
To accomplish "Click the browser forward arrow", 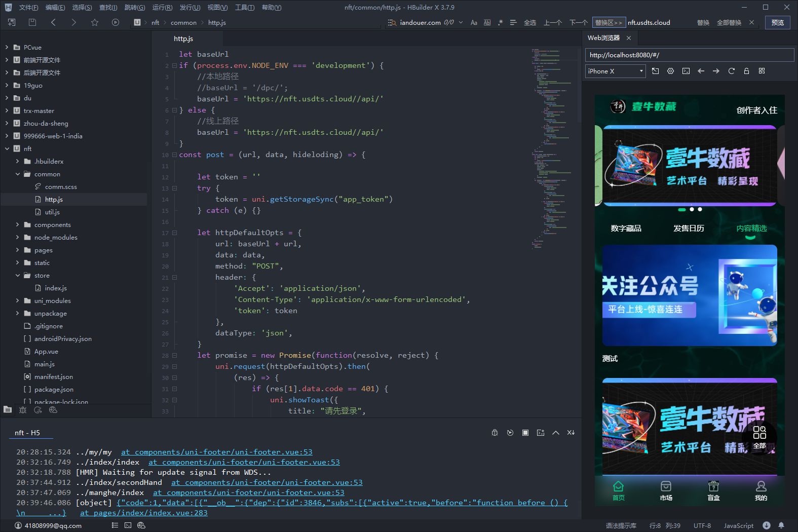I will [716, 71].
